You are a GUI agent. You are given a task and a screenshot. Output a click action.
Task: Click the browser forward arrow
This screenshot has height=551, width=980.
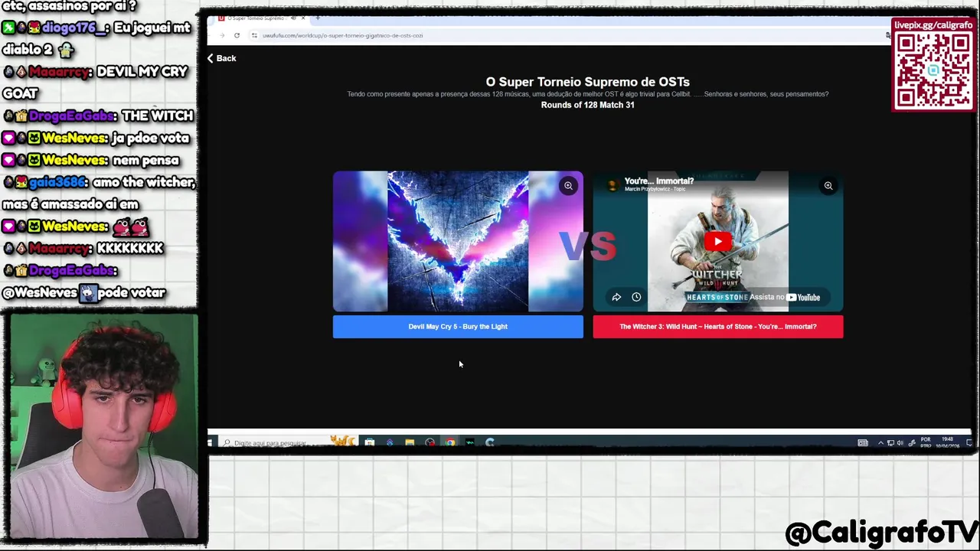222,35
